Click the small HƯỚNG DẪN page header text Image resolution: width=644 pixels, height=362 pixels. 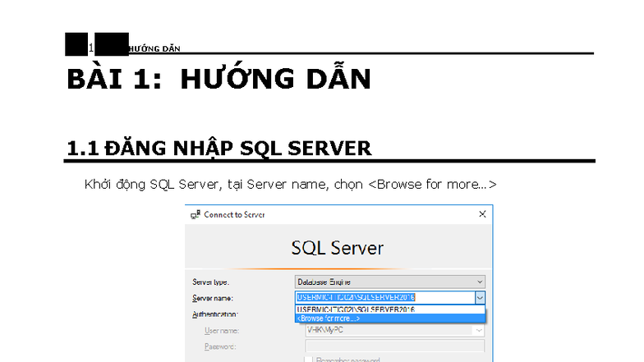154,49
